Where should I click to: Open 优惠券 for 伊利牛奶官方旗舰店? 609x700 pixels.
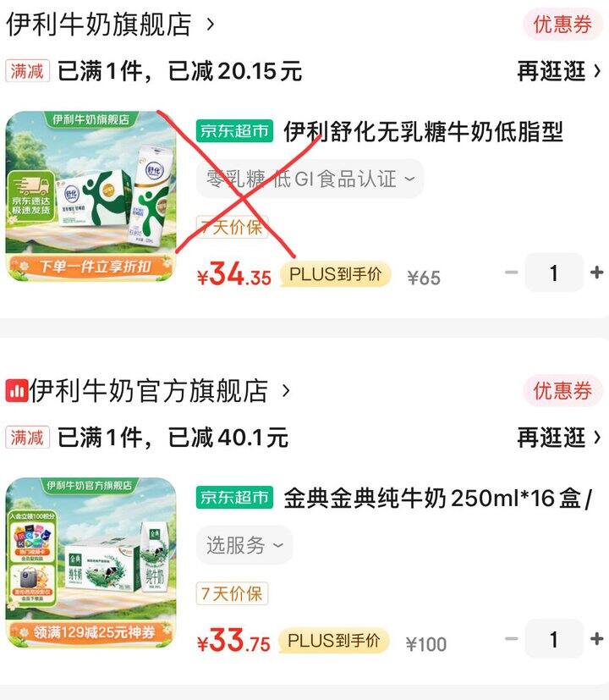(x=562, y=391)
